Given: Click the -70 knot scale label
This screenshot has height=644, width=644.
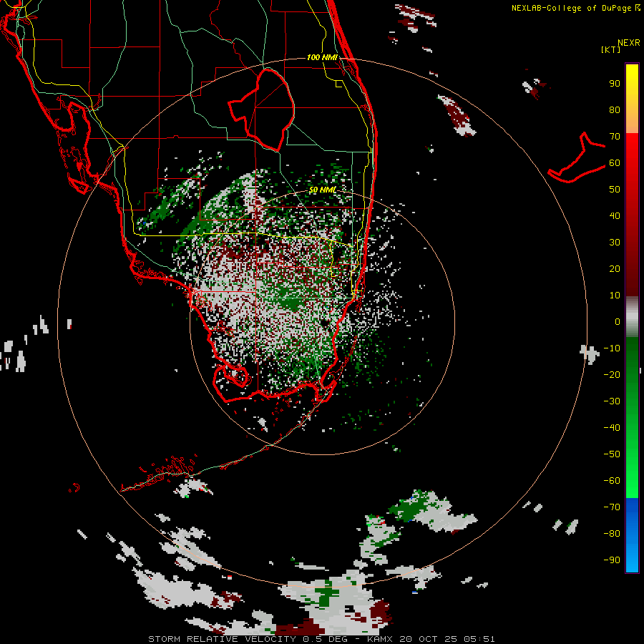Looking at the screenshot, I should (612, 507).
